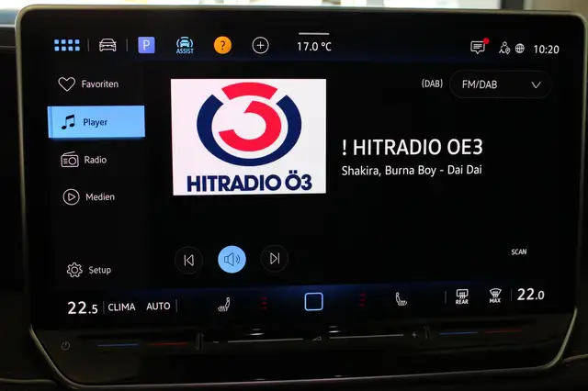Toggle mute speaker button
This screenshot has height=391, width=588.
[232, 259]
